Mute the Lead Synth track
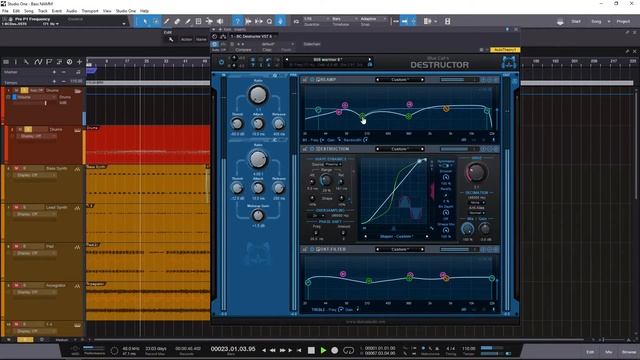The height and width of the screenshot is (360, 640). point(16,207)
